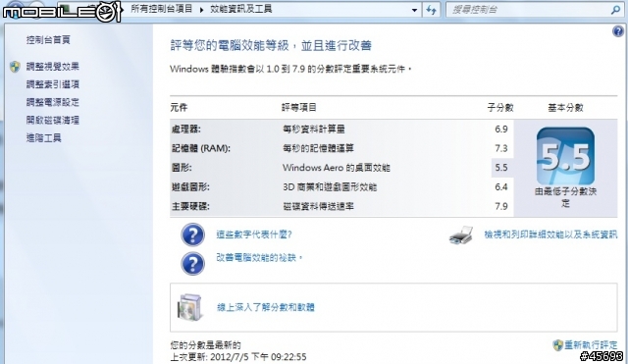The image size is (628, 364).
Task: Click the highlighted 5.5 graphics subscore
Action: 501,168
